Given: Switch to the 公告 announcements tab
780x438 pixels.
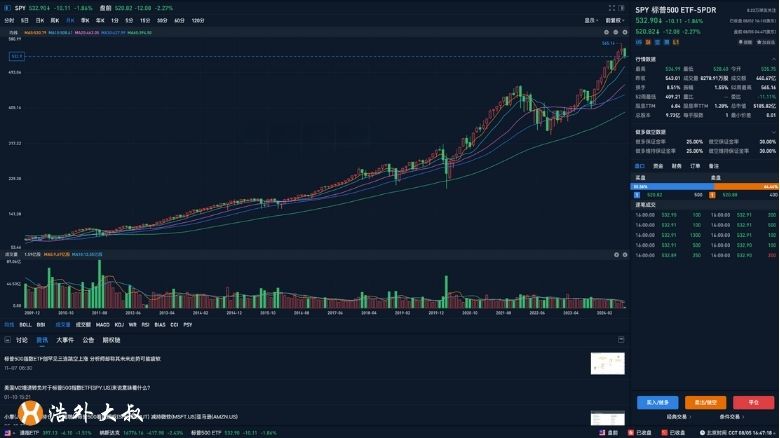Looking at the screenshot, I should (88, 340).
